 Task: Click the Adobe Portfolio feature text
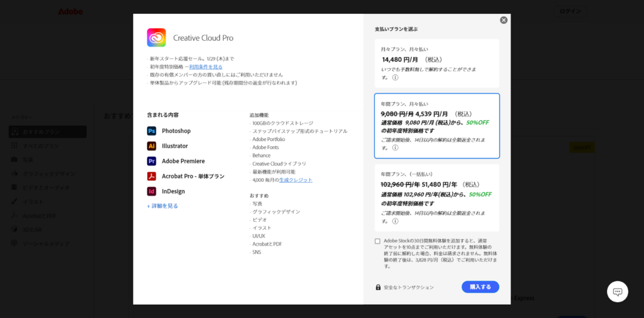point(269,139)
